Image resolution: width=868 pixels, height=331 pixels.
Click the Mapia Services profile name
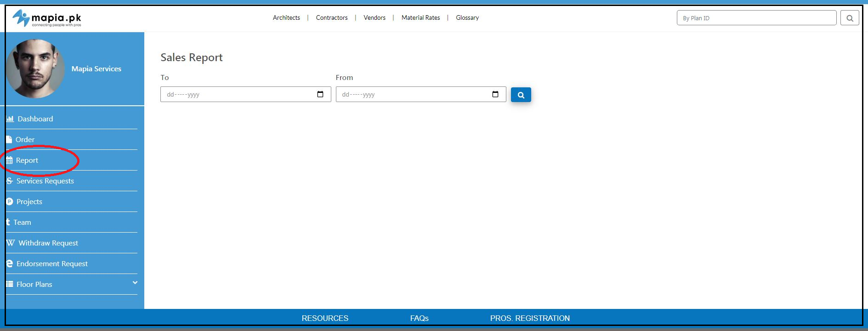pyautogui.click(x=96, y=68)
